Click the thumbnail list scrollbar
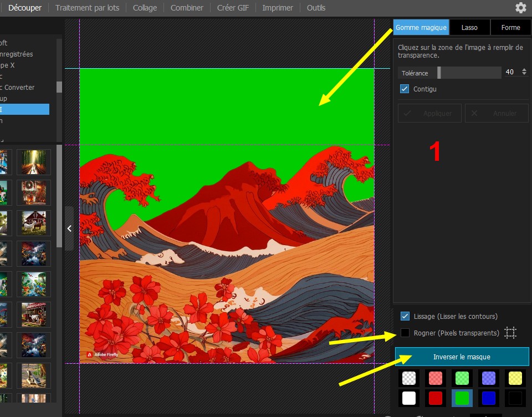The image size is (532, 417). (59, 196)
